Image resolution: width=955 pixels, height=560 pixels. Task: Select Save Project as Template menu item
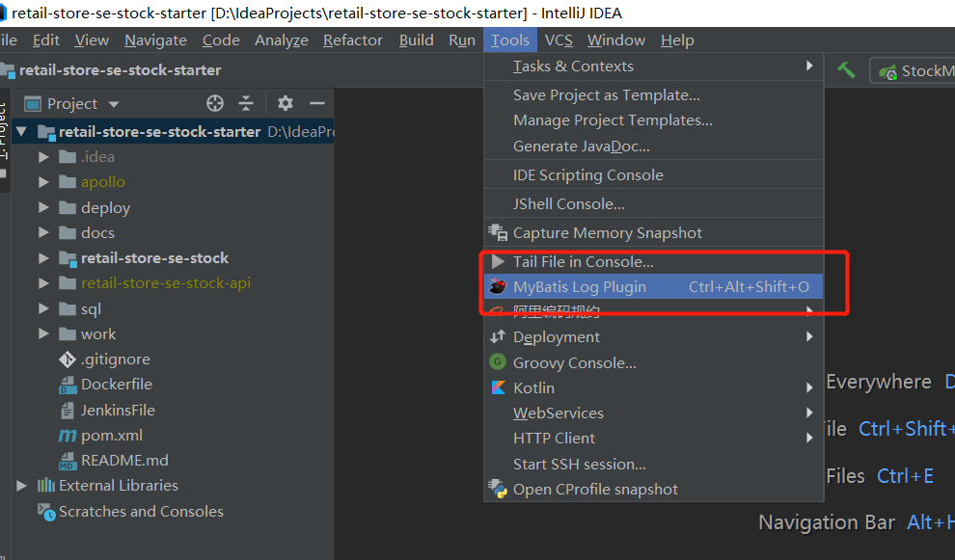653,95
